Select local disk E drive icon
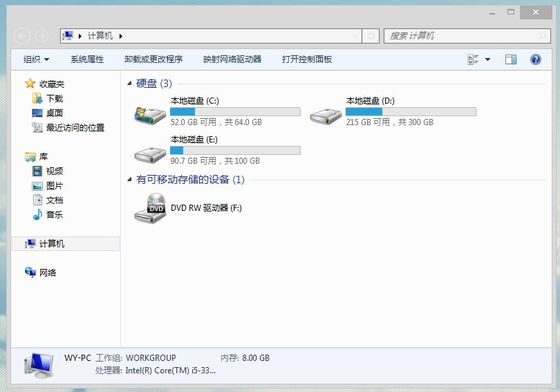 [x=150, y=155]
